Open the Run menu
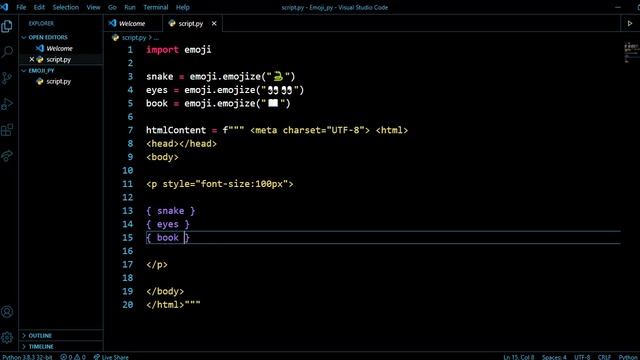 click(130, 7)
